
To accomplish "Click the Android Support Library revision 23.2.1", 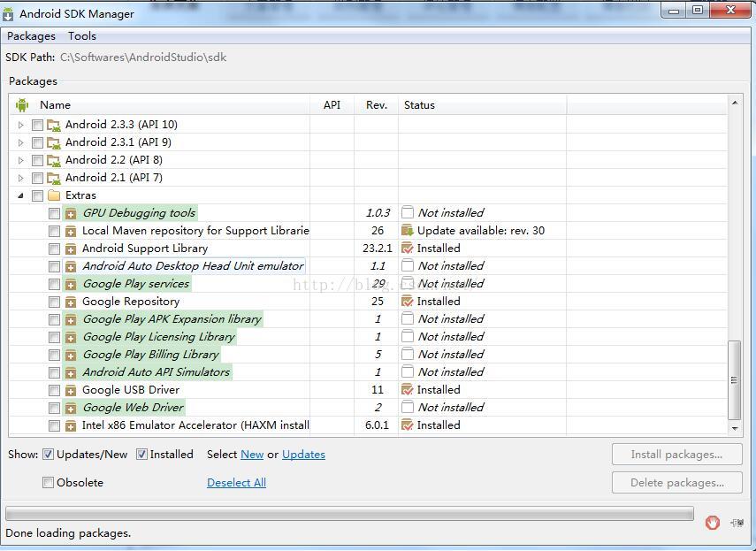I will (x=378, y=249).
